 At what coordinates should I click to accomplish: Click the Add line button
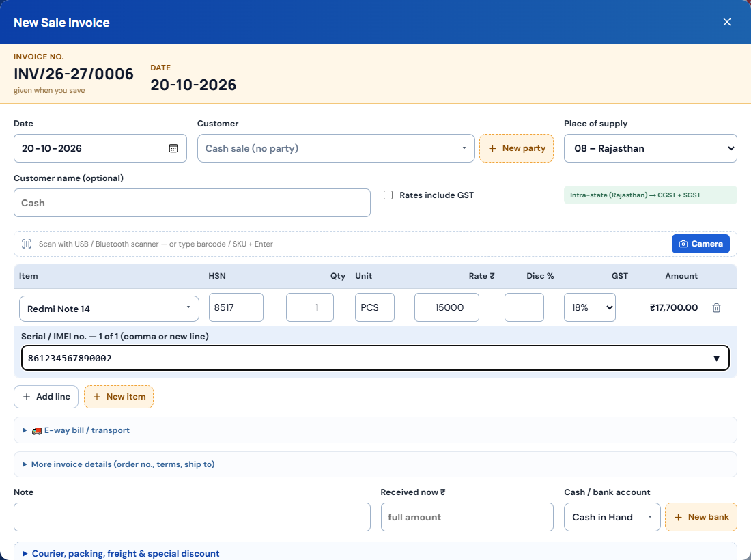(46, 397)
